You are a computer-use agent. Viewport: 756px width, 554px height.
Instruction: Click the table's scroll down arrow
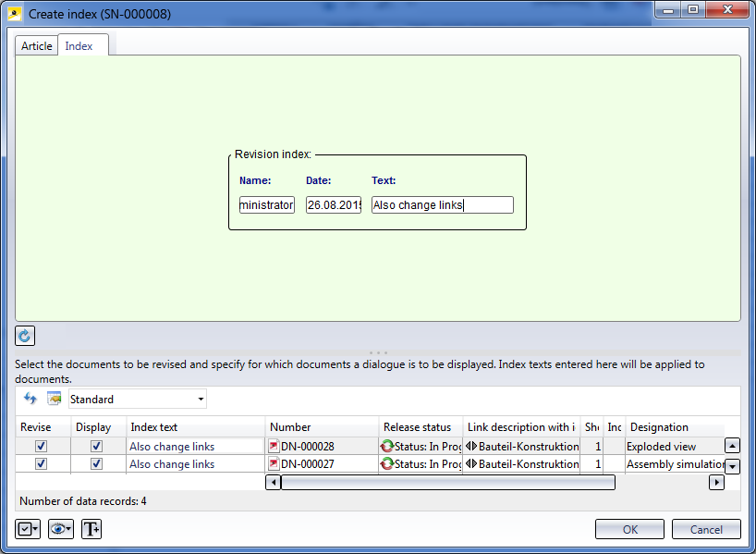(x=732, y=466)
